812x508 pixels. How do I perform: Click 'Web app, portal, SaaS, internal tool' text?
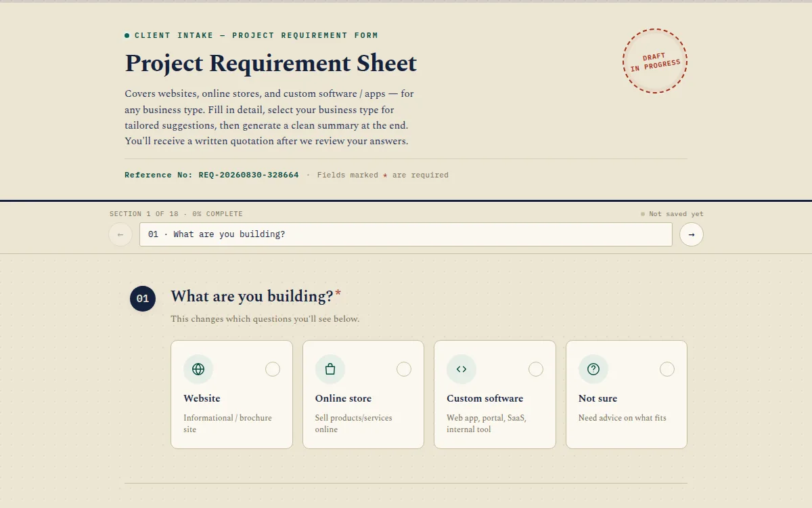(487, 423)
